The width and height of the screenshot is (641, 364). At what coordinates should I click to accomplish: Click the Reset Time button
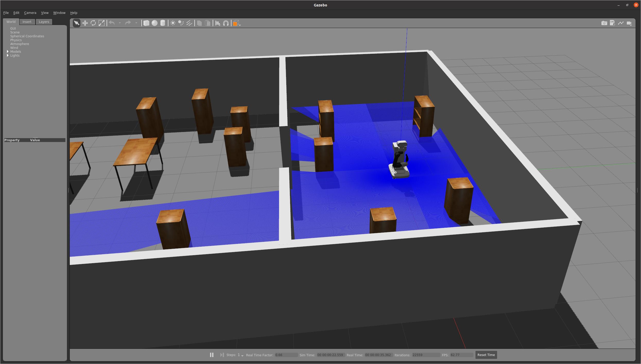pos(486,355)
